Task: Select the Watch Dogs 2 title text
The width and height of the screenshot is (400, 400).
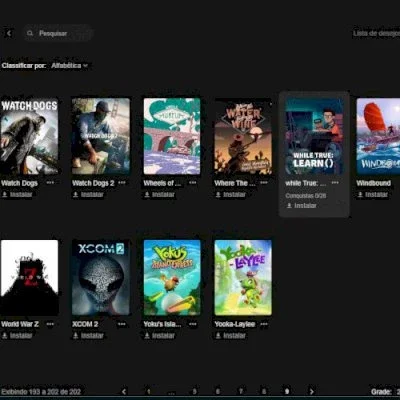Action: pyautogui.click(x=93, y=183)
